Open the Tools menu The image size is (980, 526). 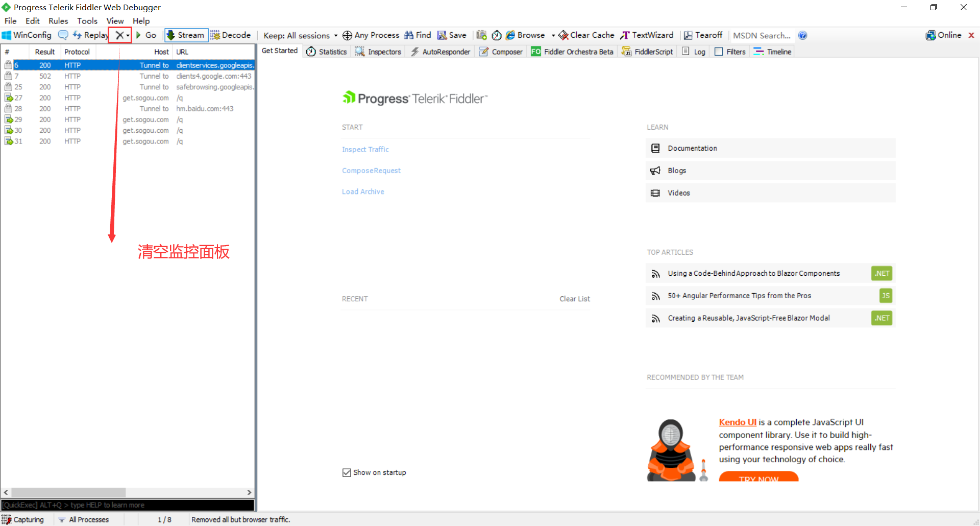(x=87, y=21)
